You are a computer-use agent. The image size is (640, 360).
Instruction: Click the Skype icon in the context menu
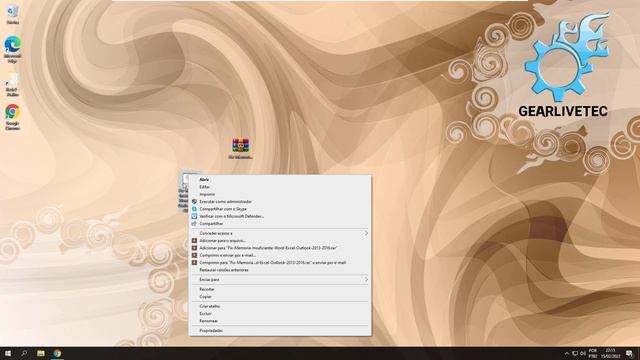pos(194,209)
